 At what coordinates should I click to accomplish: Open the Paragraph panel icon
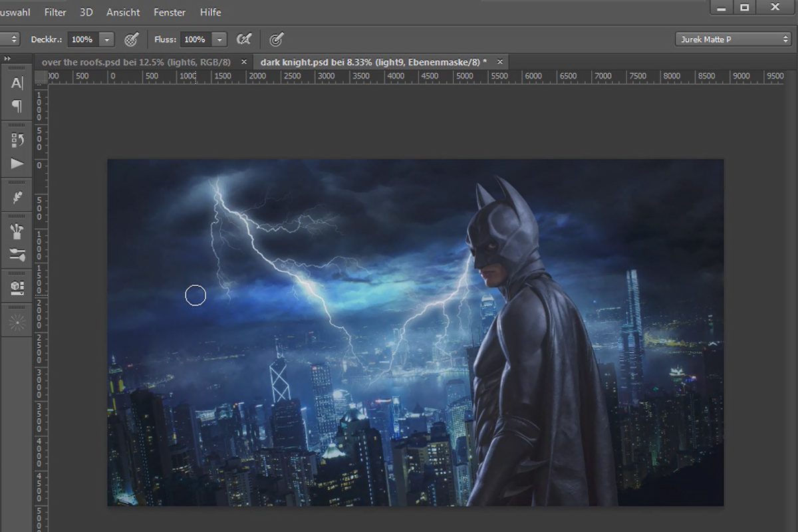(17, 106)
